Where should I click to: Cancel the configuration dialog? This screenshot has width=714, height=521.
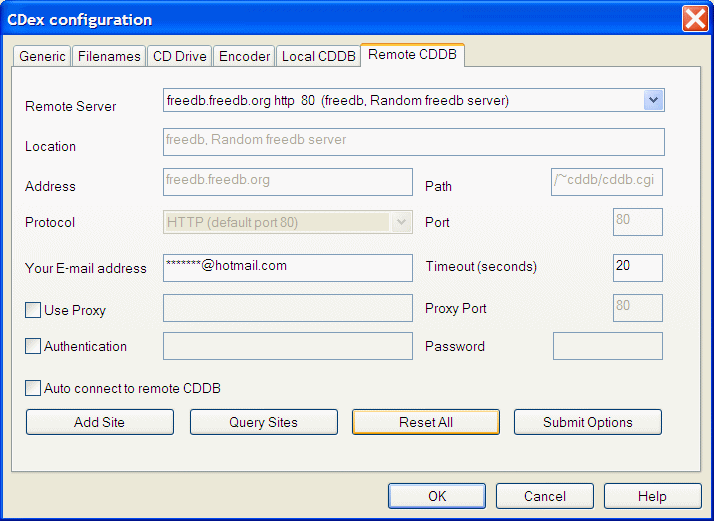pos(545,496)
